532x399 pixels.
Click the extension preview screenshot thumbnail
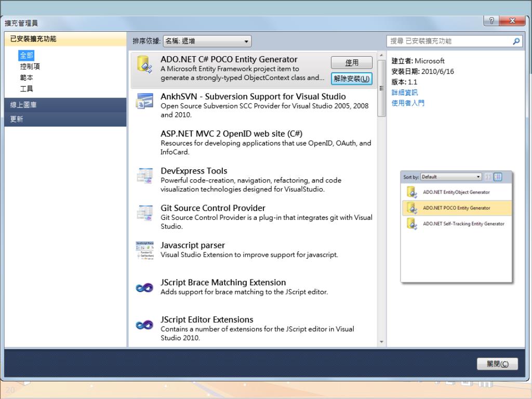pos(456,227)
